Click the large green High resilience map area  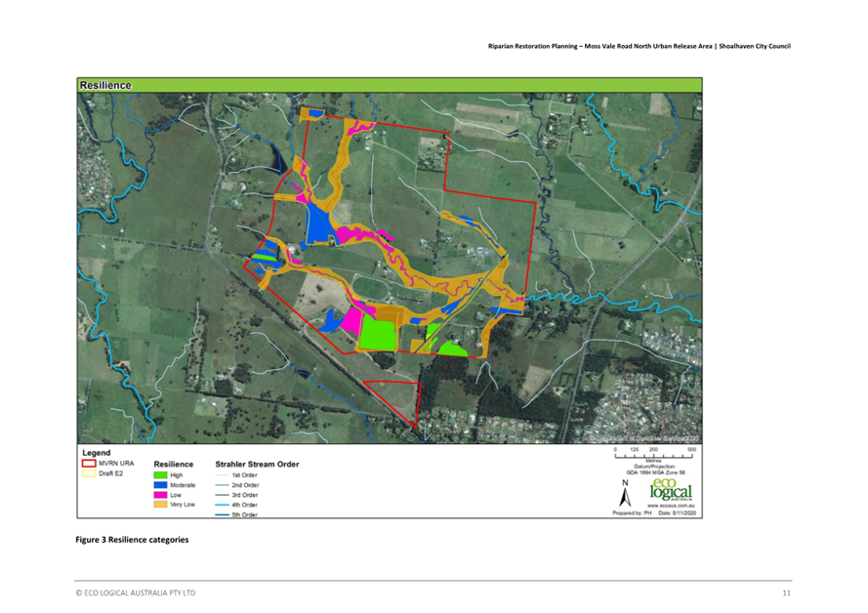click(377, 333)
